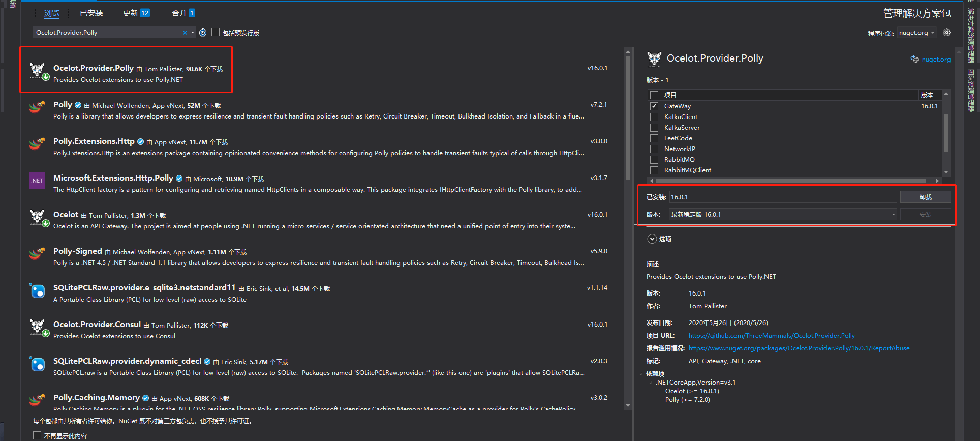Image resolution: width=980 pixels, height=441 pixels.
Task: Click the project list vertical scrollbar
Action: [946, 132]
